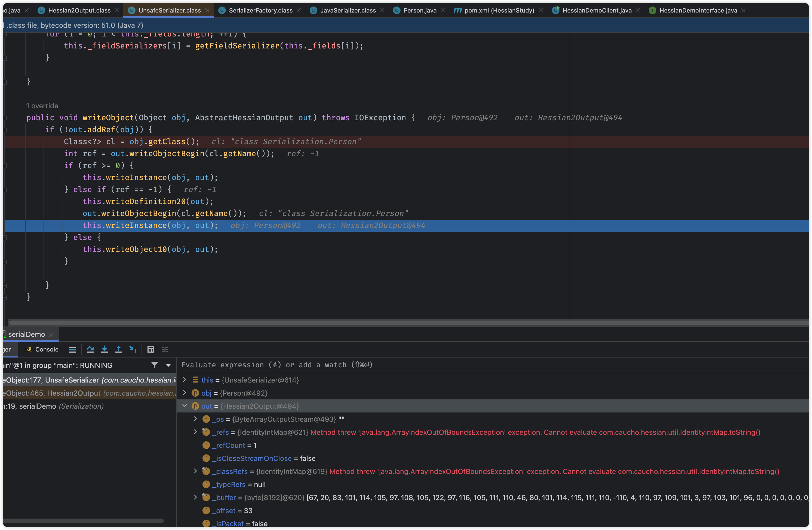
Task: Close the SerializerFactory.class tab
Action: click(299, 10)
